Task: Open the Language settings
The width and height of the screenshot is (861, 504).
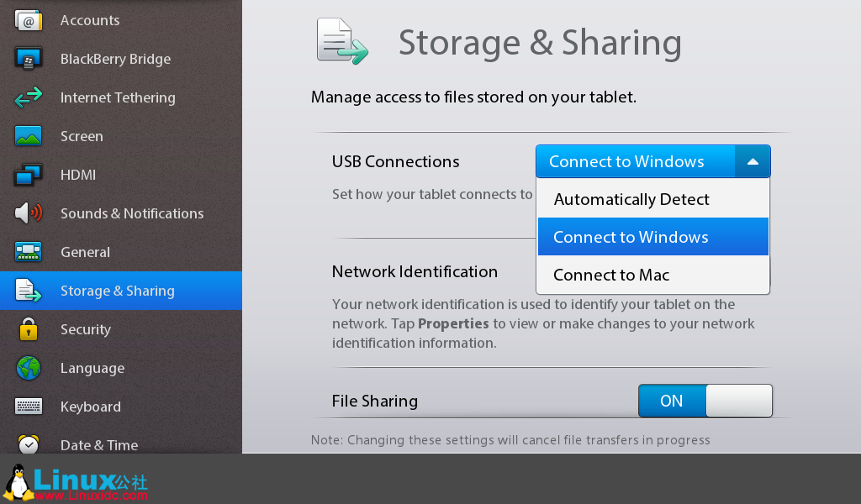Action: pyautogui.click(x=121, y=368)
